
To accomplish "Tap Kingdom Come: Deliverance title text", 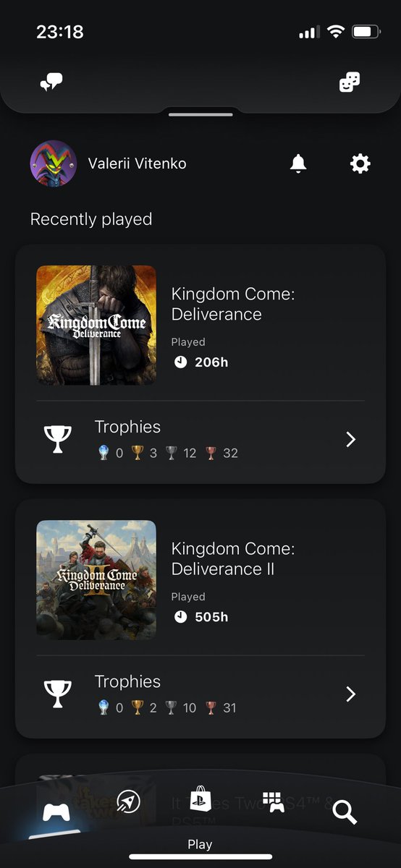I will [x=233, y=305].
